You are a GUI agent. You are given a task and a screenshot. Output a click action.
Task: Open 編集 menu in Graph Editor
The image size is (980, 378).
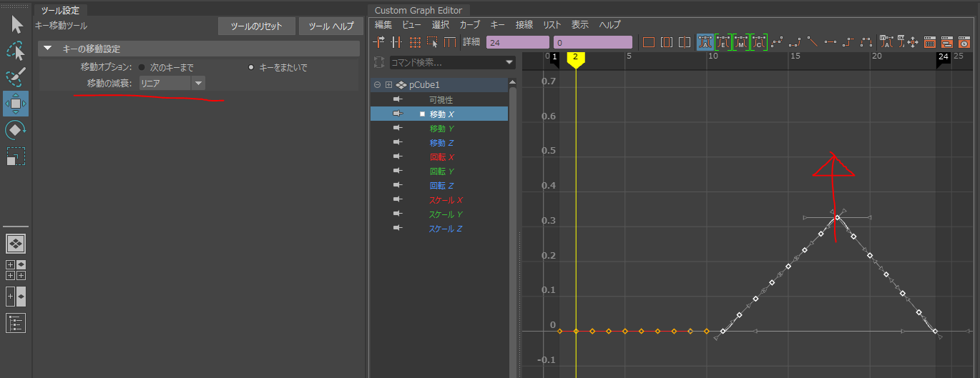(x=383, y=24)
